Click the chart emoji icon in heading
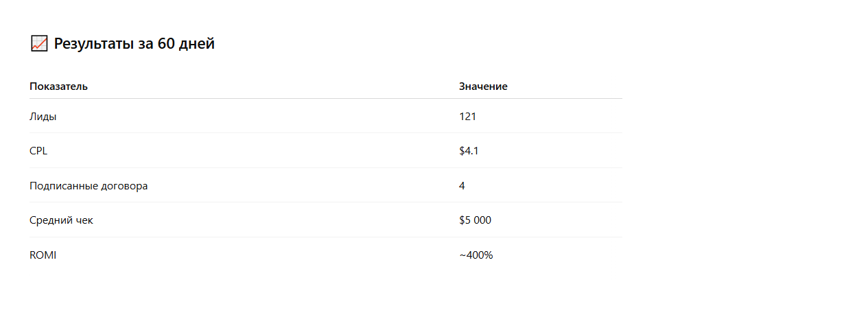 [x=39, y=44]
